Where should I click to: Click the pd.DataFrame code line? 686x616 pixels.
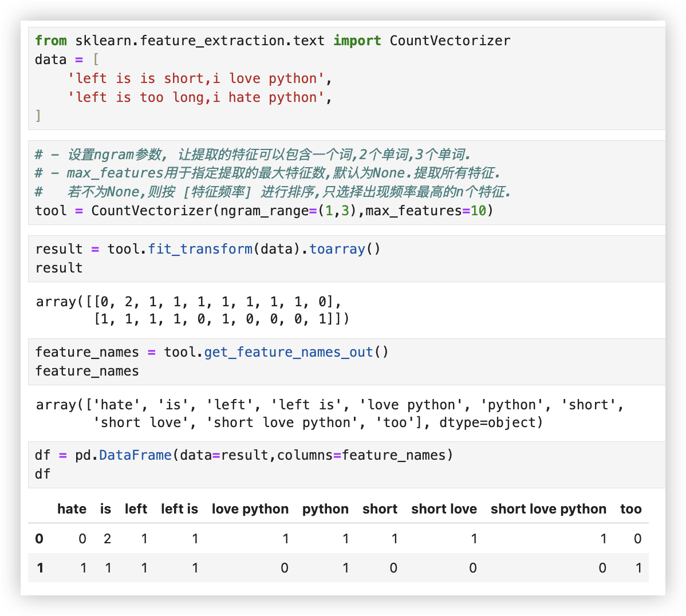click(x=243, y=455)
